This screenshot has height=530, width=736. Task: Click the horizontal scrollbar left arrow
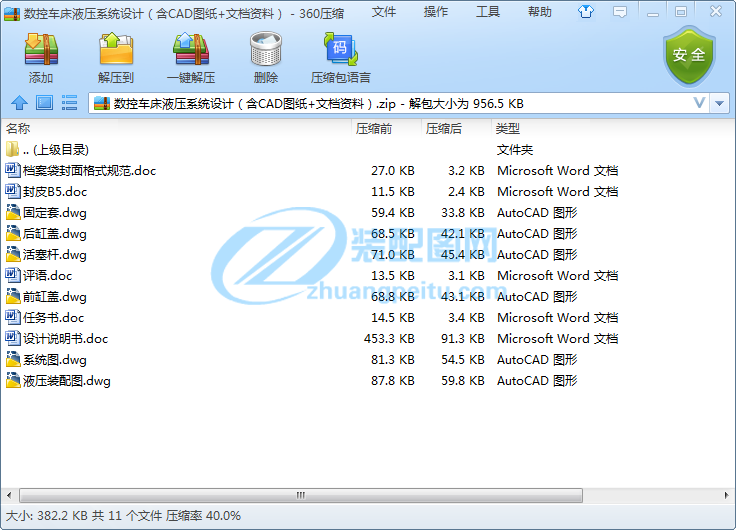coord(9,495)
